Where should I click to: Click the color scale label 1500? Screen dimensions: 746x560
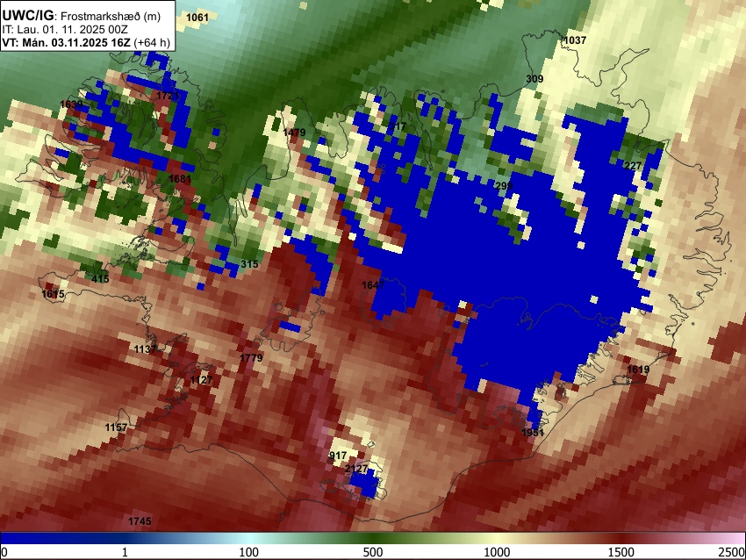tap(621, 552)
